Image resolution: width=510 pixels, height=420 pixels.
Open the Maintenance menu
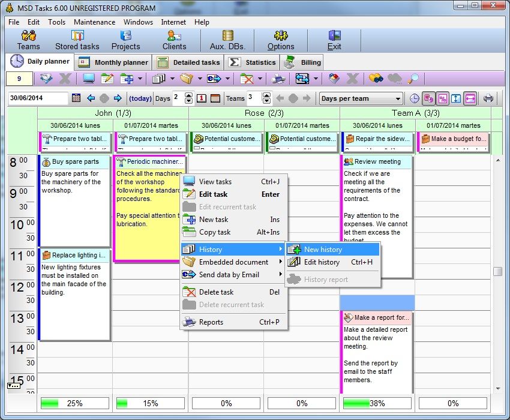coord(94,22)
